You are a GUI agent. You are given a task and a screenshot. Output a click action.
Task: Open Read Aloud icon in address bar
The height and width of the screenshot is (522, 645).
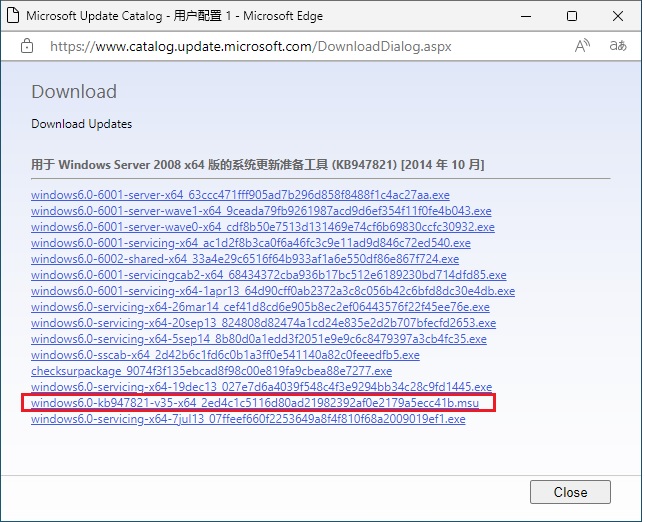click(x=582, y=46)
